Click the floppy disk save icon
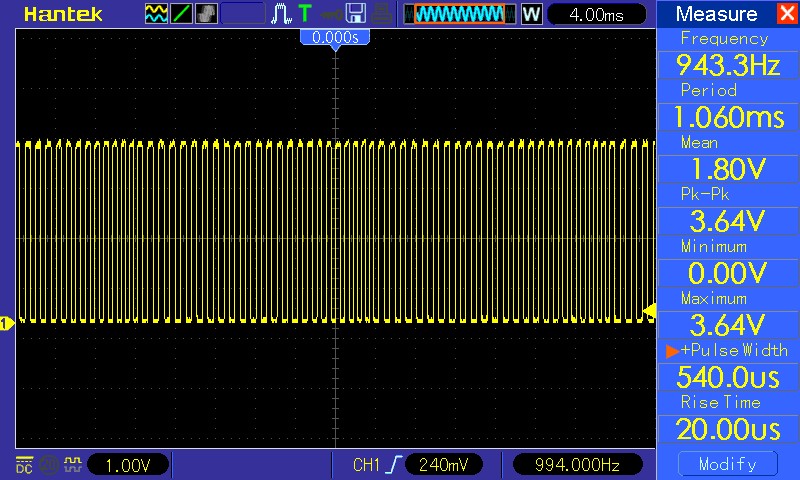This screenshot has height=480, width=800. coord(354,14)
